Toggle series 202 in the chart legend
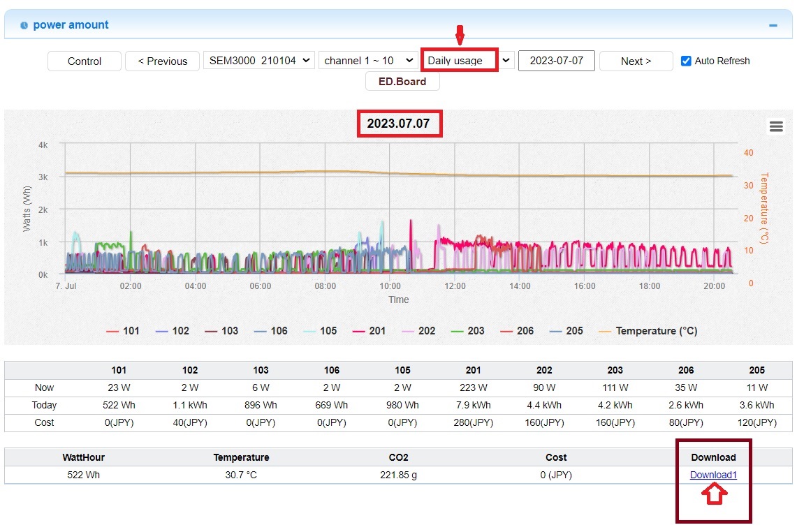 (419, 331)
